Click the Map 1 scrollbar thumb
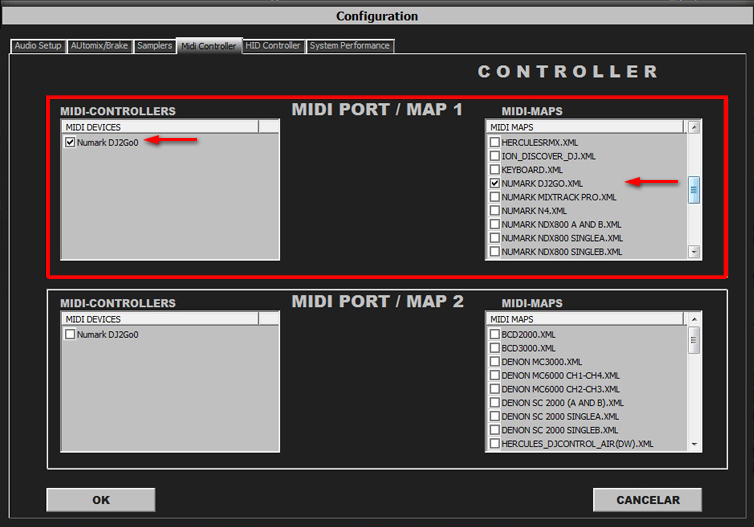The width and height of the screenshot is (754, 527). pos(694,189)
